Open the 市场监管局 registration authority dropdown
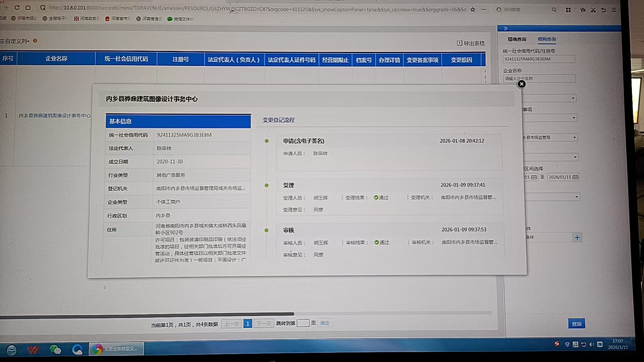644x362 pixels. [x=574, y=137]
